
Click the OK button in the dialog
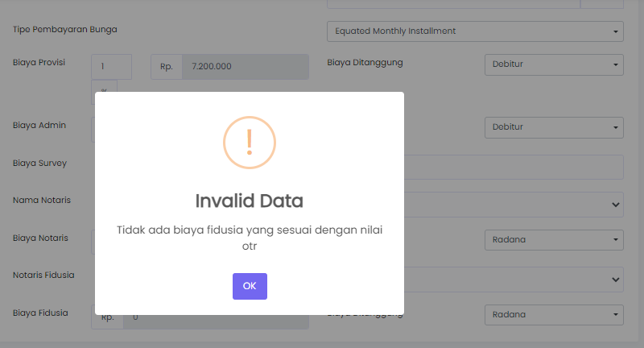point(250,286)
